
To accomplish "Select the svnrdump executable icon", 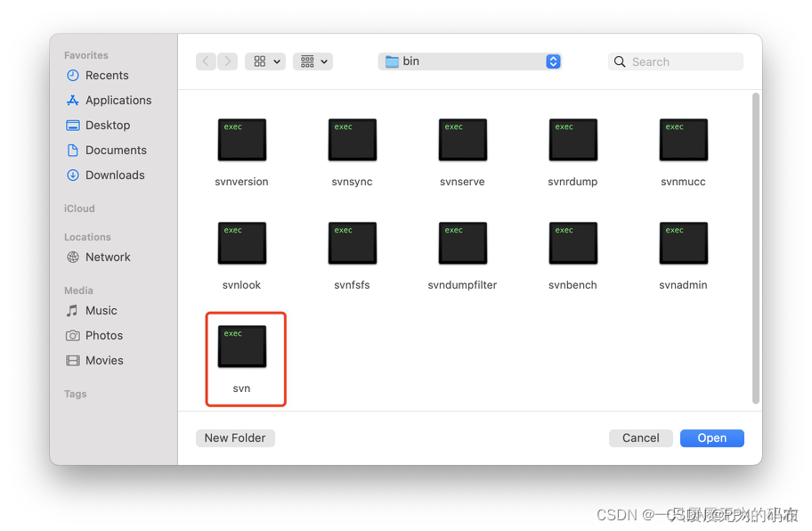I will click(573, 140).
